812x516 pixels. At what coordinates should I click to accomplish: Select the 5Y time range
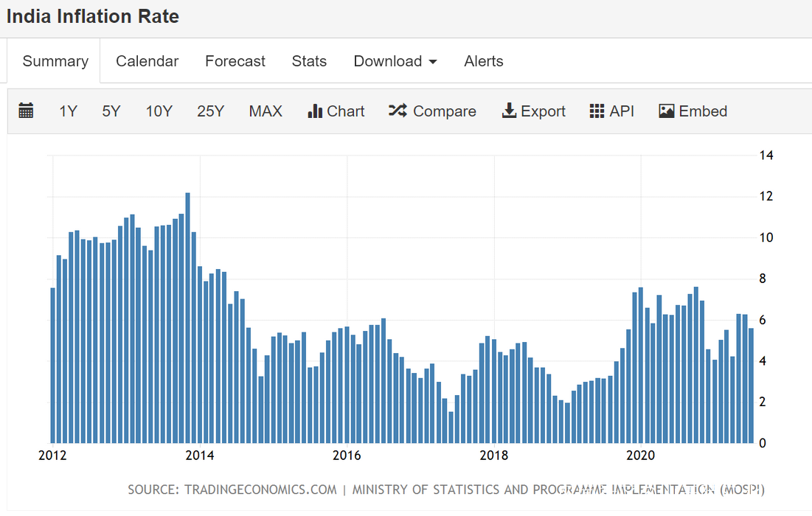(x=111, y=111)
